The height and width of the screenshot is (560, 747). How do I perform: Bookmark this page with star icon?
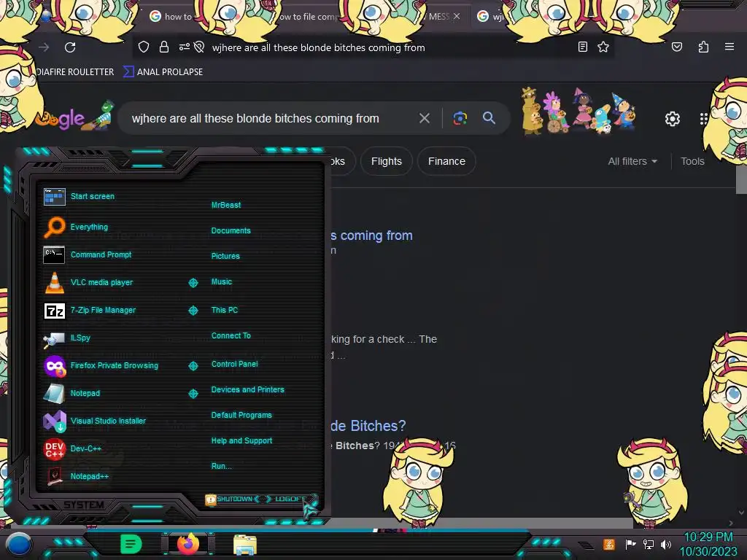pyautogui.click(x=603, y=47)
